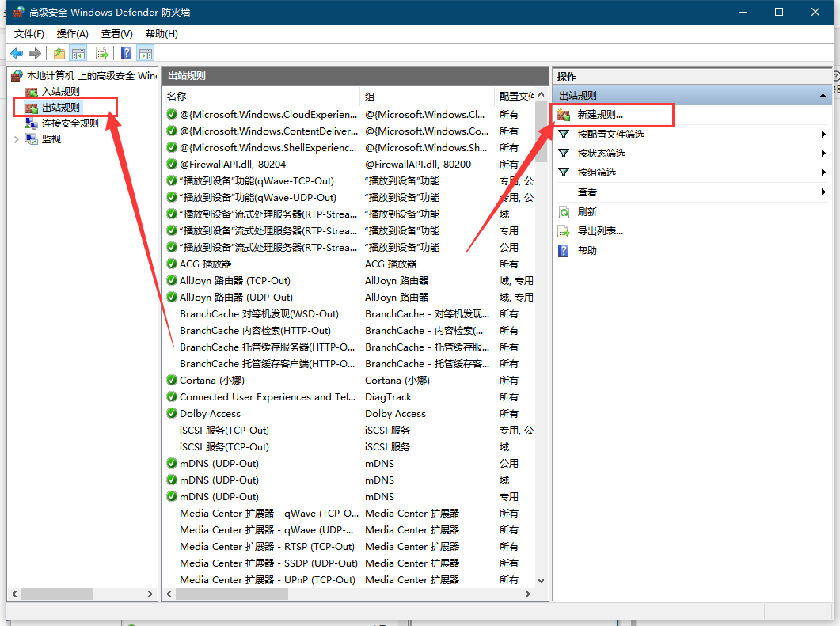
Task: Click 刷新 in actions pane
Action: [x=587, y=212]
